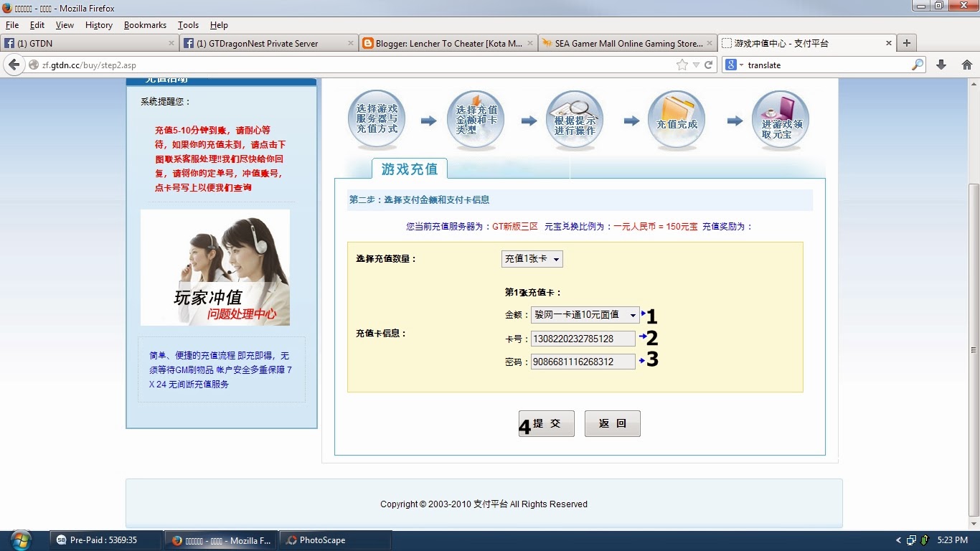Open the Help menu
The width and height of the screenshot is (980, 551).
coord(219,25)
